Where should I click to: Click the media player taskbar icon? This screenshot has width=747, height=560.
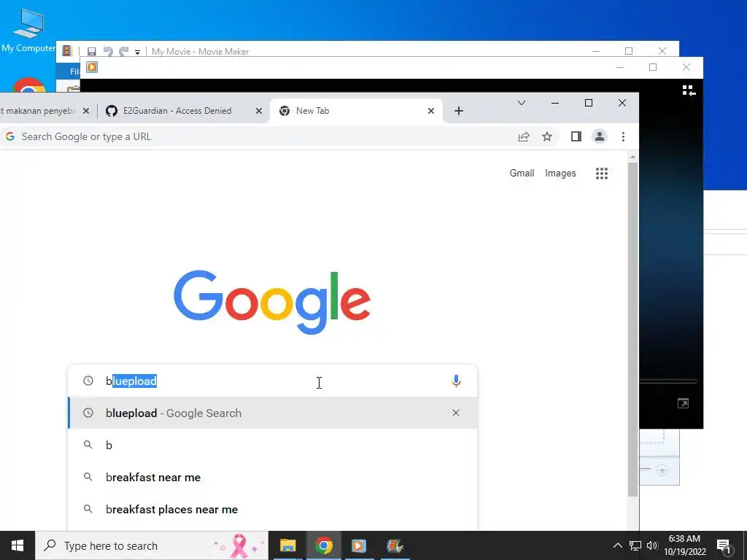pyautogui.click(x=359, y=545)
